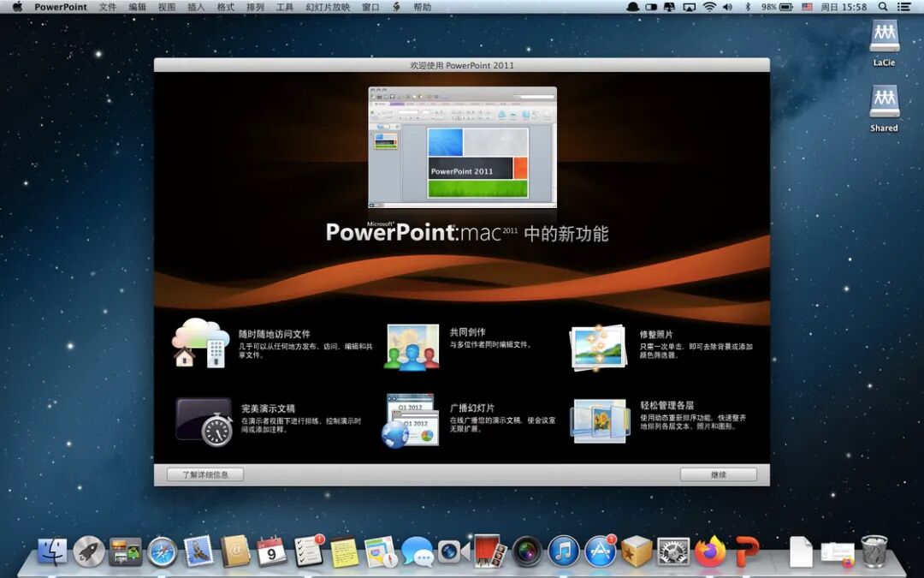
Task: Launch Safari from the Dock
Action: tap(162, 552)
